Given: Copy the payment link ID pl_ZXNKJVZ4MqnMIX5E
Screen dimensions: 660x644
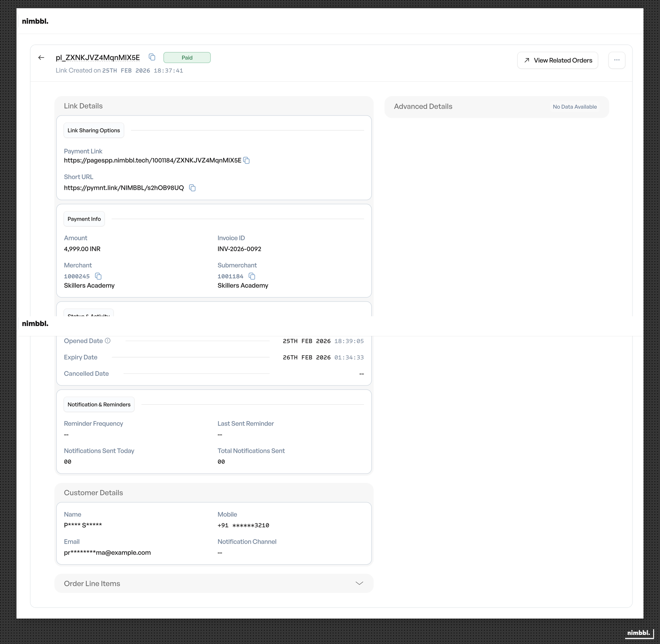Looking at the screenshot, I should coord(152,57).
